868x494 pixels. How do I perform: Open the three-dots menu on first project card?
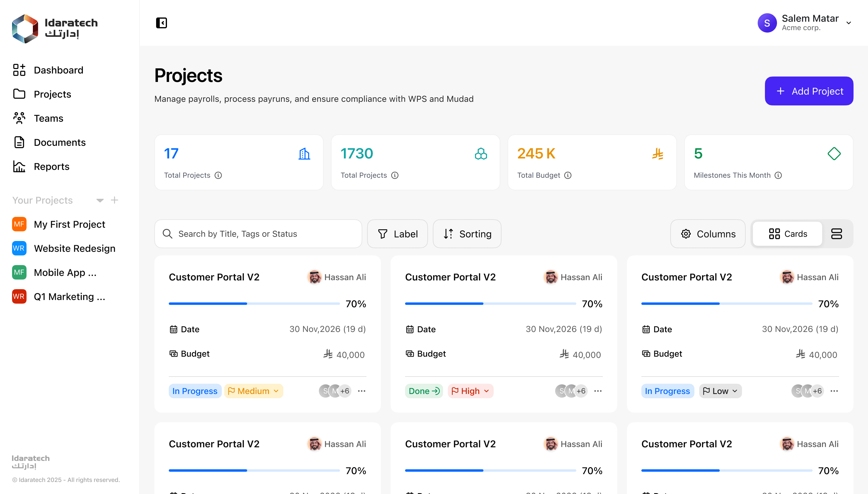[362, 391]
